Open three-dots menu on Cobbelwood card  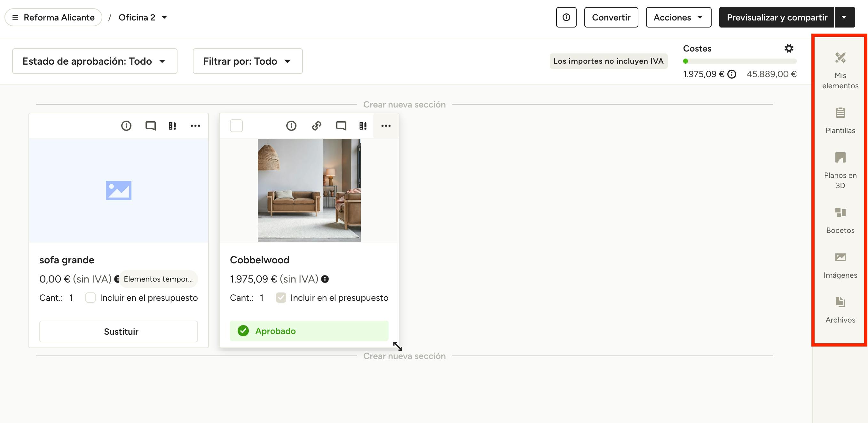tap(386, 126)
